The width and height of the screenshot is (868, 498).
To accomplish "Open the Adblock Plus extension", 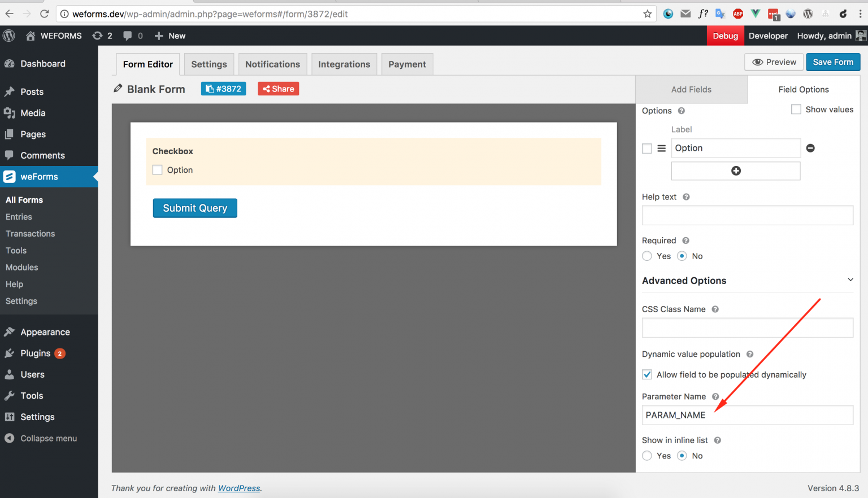I will click(738, 14).
